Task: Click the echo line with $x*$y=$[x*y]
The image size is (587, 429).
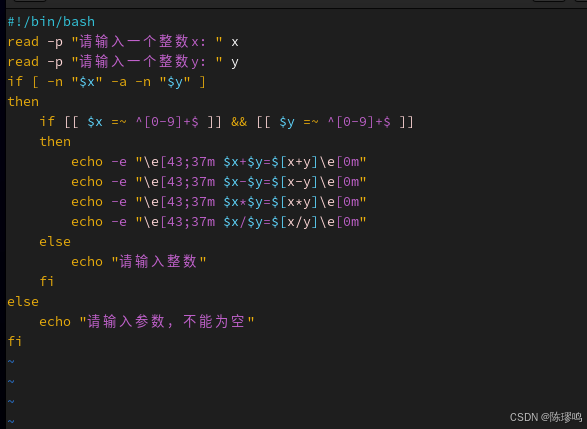Action: point(219,202)
